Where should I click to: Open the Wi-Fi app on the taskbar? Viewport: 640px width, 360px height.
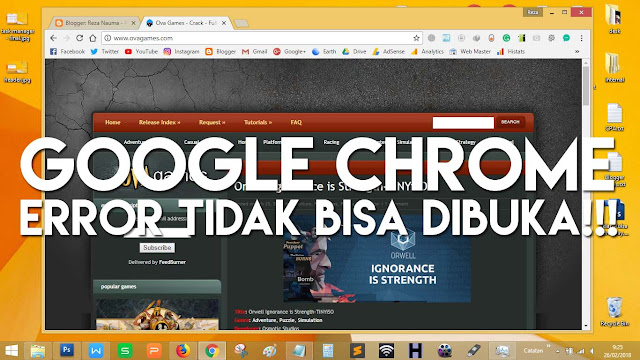[x=386, y=350]
